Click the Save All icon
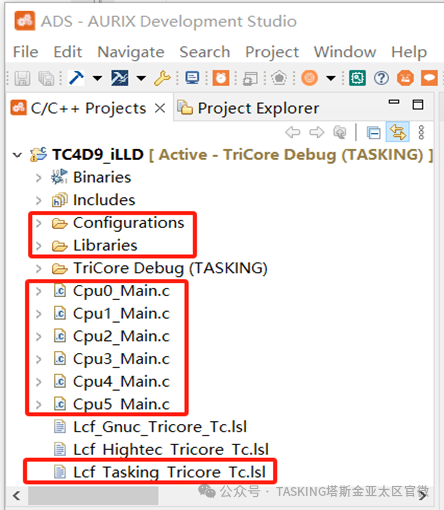This screenshot has height=510, width=444. (x=46, y=79)
